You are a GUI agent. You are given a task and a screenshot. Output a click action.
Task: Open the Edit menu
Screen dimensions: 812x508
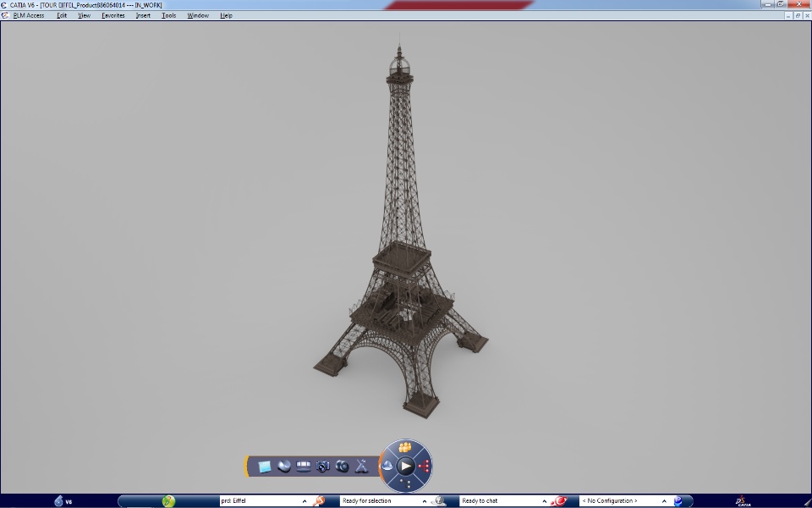click(62, 15)
